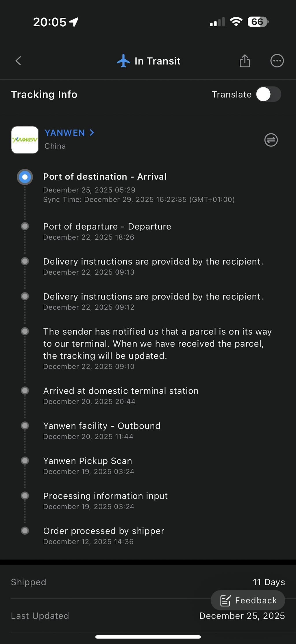
Task: Tap the Port of departure Departure event
Action: 107,227
